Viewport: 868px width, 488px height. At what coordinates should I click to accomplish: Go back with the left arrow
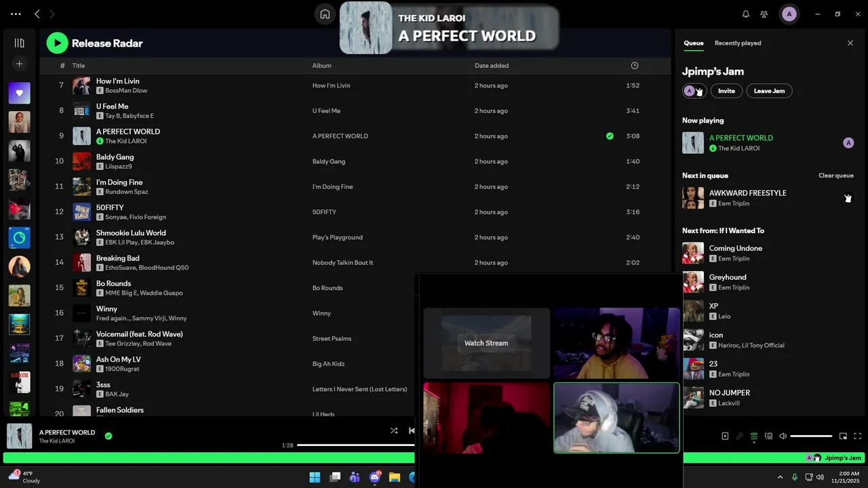point(37,14)
